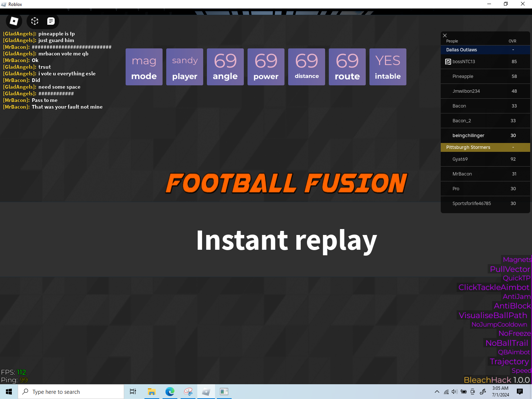
Task: Click the AntiJam module label
Action: tap(516, 297)
